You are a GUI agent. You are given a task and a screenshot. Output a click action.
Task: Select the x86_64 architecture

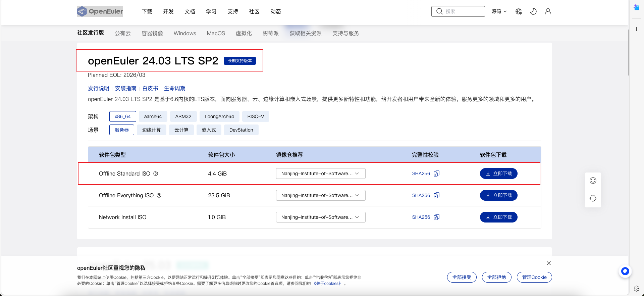coord(123,116)
